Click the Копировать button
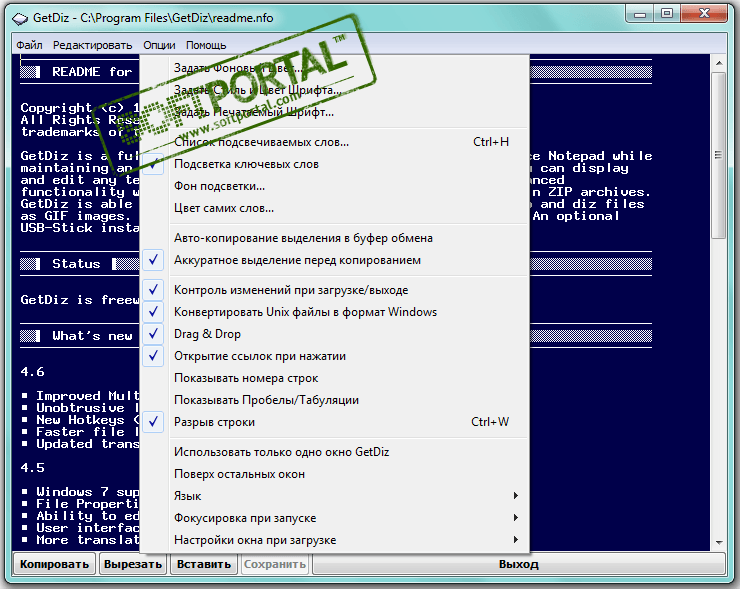The height and width of the screenshot is (589, 740). (x=54, y=564)
